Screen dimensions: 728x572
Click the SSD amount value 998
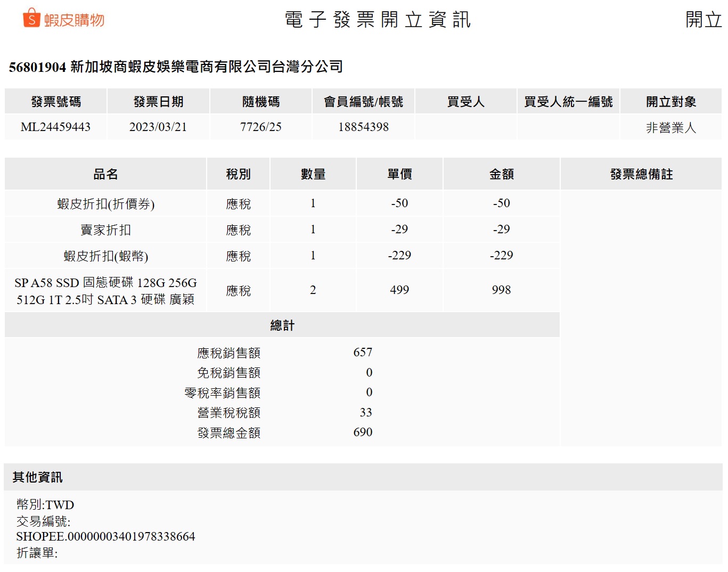tap(501, 290)
